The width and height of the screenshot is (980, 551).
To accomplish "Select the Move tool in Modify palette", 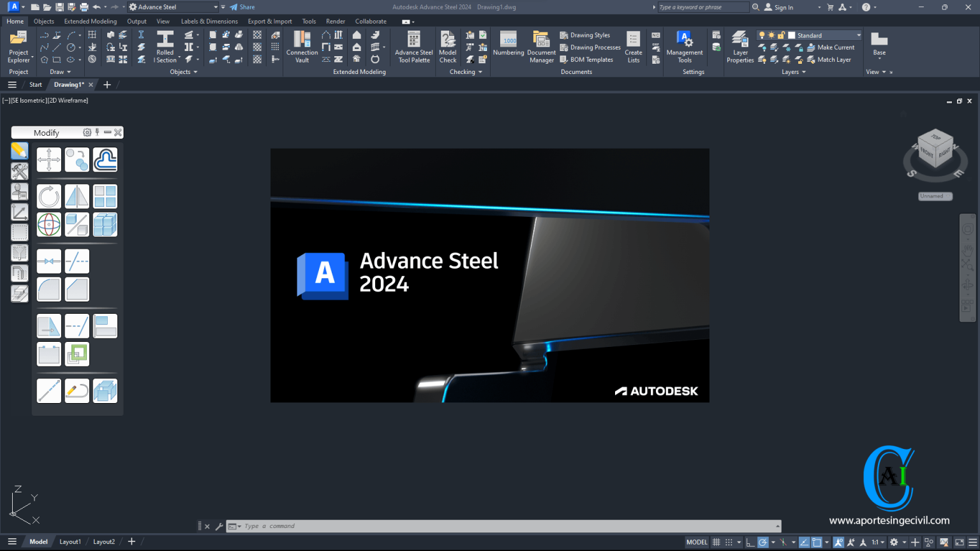I will pyautogui.click(x=49, y=159).
